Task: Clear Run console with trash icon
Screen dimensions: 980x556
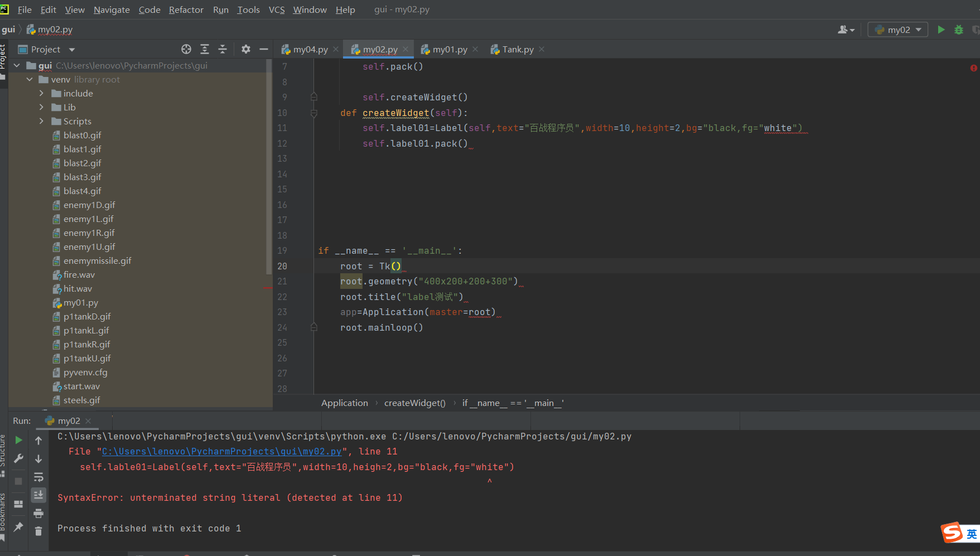Action: click(38, 531)
